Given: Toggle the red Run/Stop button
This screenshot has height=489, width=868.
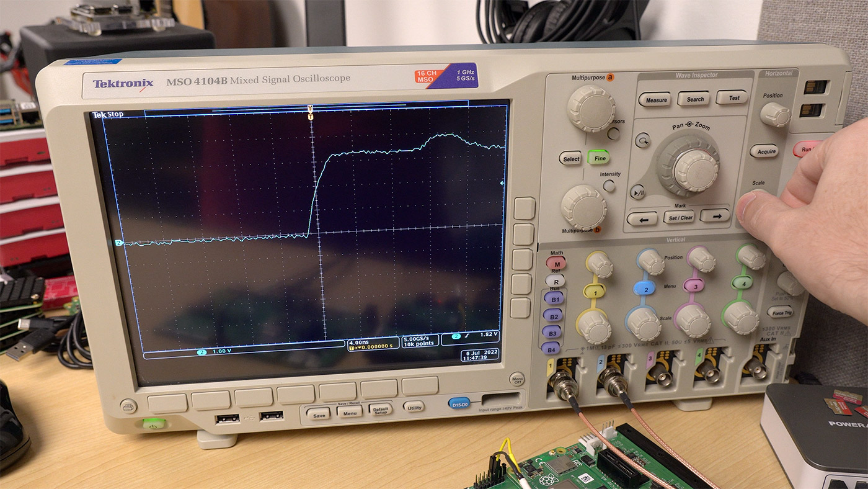Looking at the screenshot, I should (x=807, y=149).
